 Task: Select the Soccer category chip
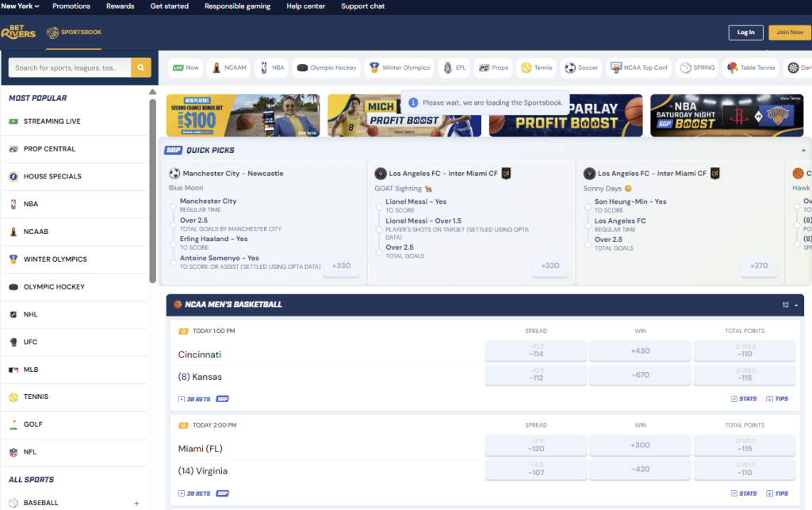pyautogui.click(x=581, y=67)
